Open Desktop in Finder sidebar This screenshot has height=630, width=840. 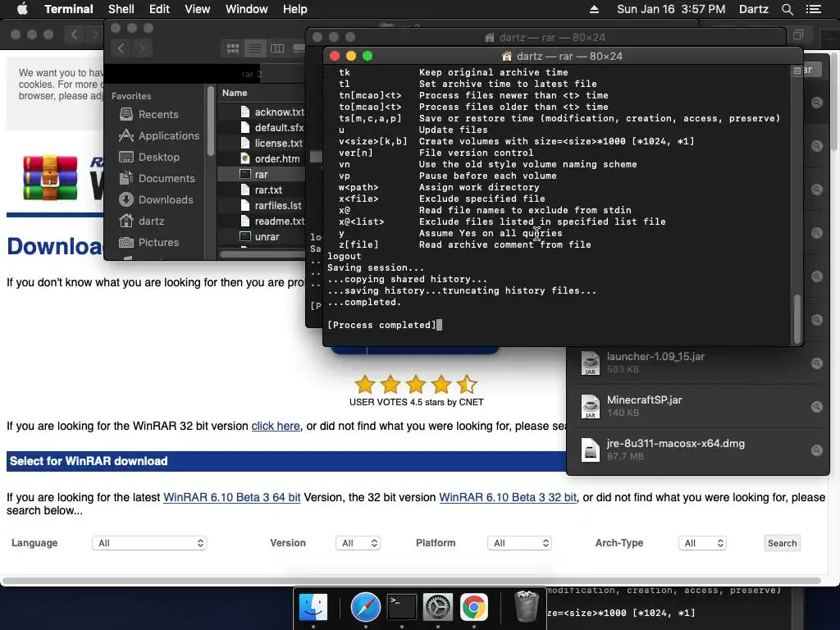point(157,157)
